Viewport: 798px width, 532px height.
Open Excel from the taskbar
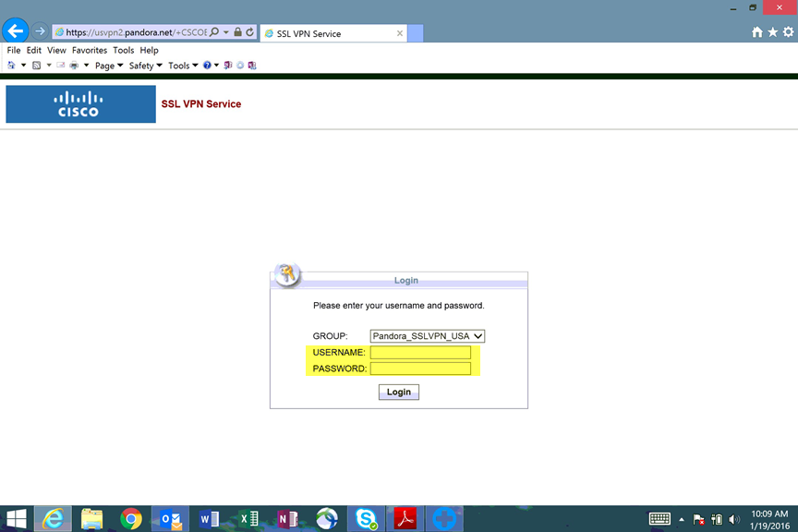tap(247, 518)
